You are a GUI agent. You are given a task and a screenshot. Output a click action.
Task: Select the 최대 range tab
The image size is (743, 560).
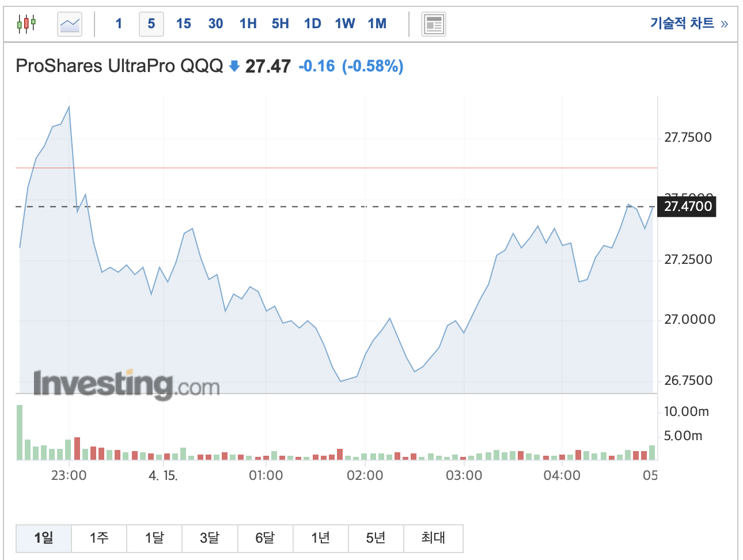coord(433,538)
